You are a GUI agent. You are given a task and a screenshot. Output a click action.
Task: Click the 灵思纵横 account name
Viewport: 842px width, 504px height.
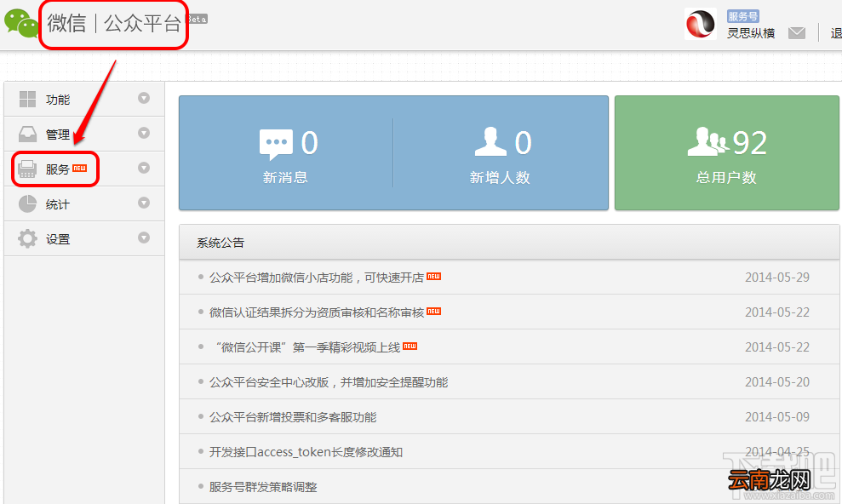(751, 33)
